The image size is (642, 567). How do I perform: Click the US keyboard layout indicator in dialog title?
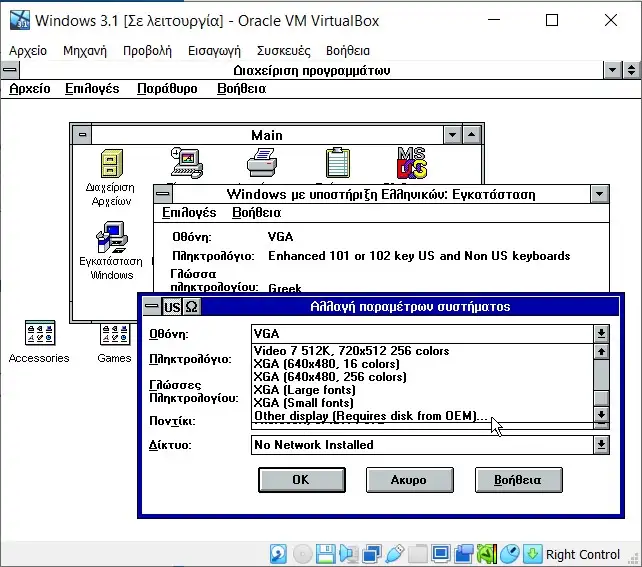pyautogui.click(x=172, y=307)
